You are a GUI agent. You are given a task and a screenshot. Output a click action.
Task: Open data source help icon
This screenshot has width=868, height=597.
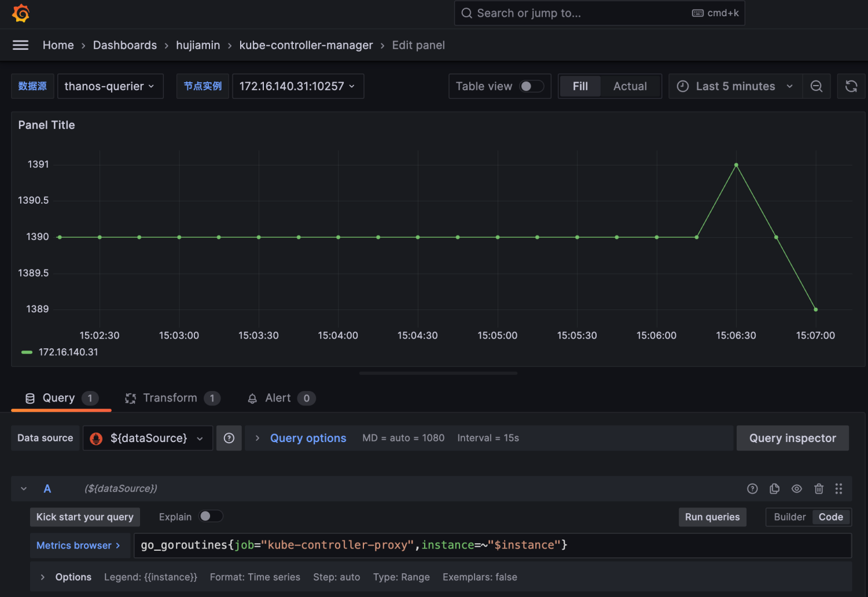229,438
